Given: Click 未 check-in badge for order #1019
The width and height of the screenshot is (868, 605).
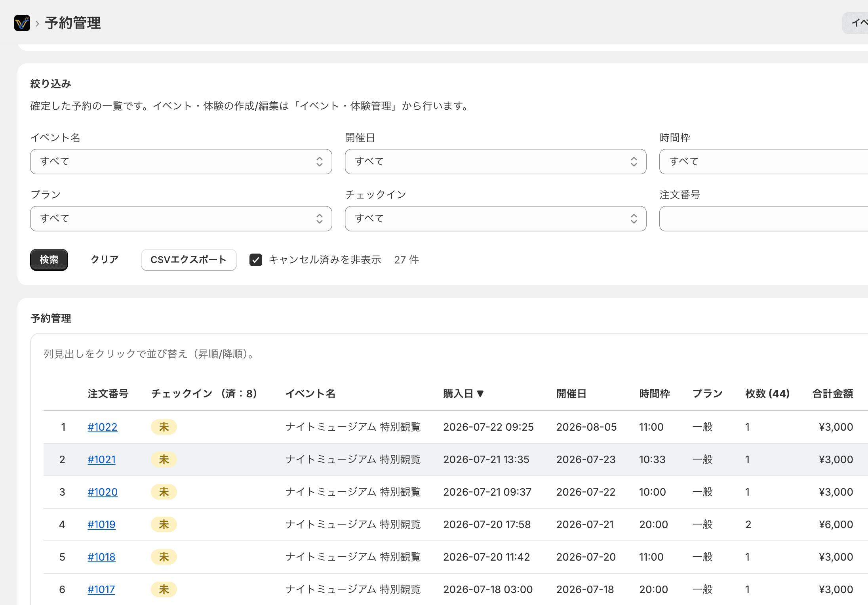Looking at the screenshot, I should tap(164, 525).
